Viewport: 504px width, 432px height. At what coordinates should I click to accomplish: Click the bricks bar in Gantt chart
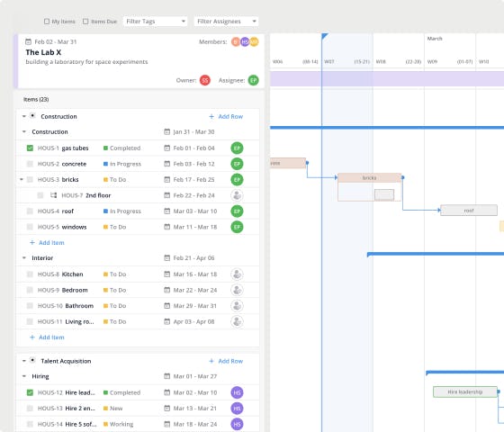(x=369, y=178)
